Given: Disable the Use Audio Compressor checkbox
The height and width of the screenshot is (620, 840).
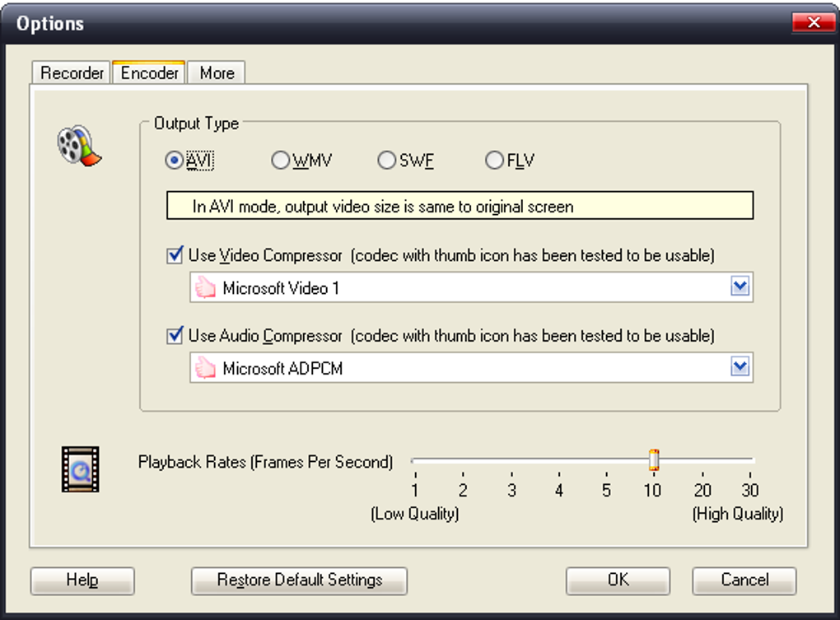Looking at the screenshot, I should point(175,336).
